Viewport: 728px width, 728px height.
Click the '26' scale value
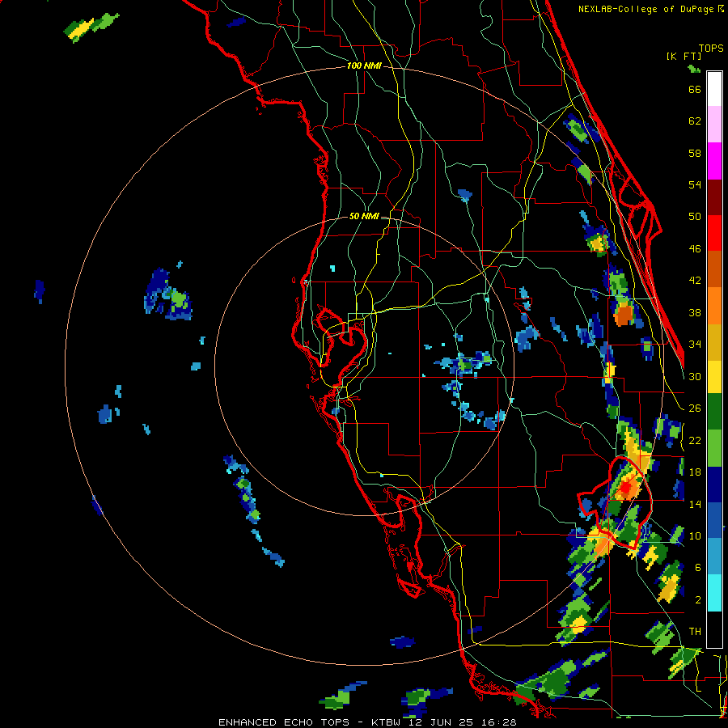(695, 408)
